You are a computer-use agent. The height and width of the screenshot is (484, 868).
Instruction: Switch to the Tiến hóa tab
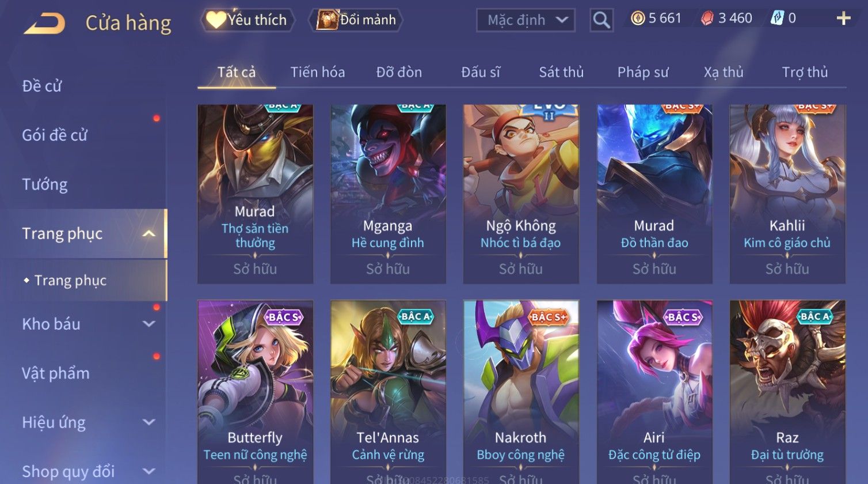[318, 72]
